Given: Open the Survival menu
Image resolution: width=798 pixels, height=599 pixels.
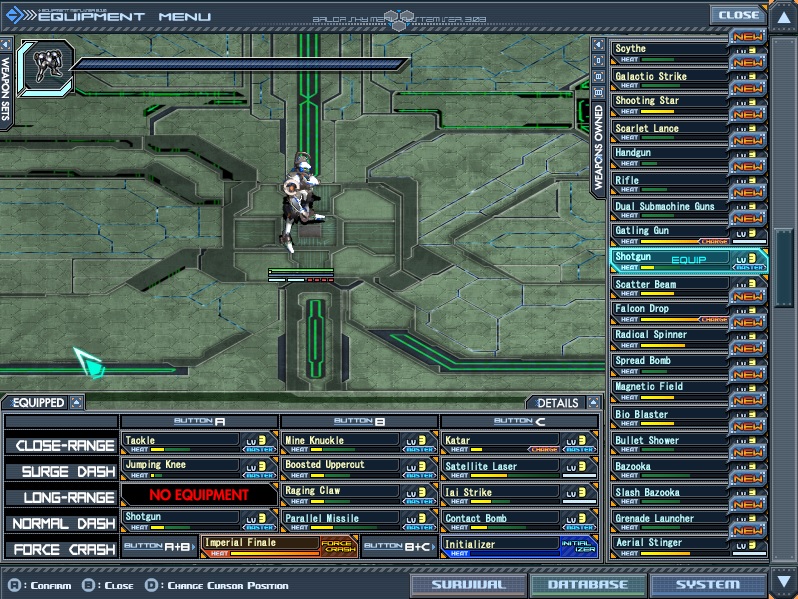Looking at the screenshot, I should [469, 584].
